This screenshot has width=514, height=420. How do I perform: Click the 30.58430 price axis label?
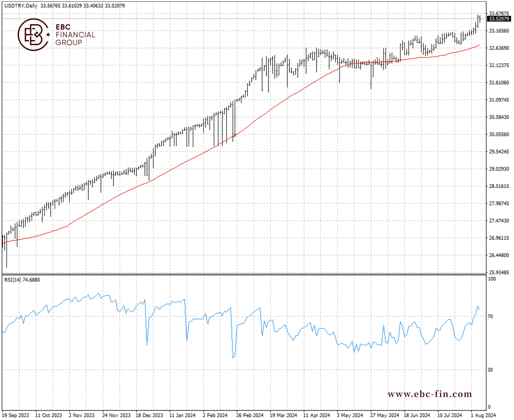pyautogui.click(x=499, y=117)
